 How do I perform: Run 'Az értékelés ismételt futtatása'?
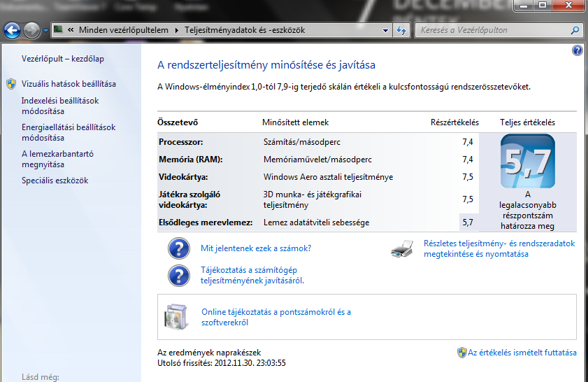click(x=522, y=353)
